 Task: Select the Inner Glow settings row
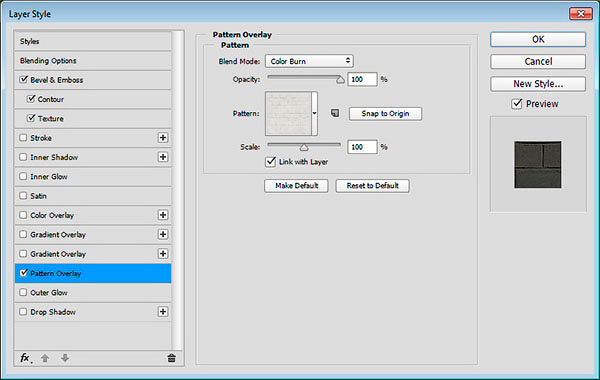coord(93,176)
